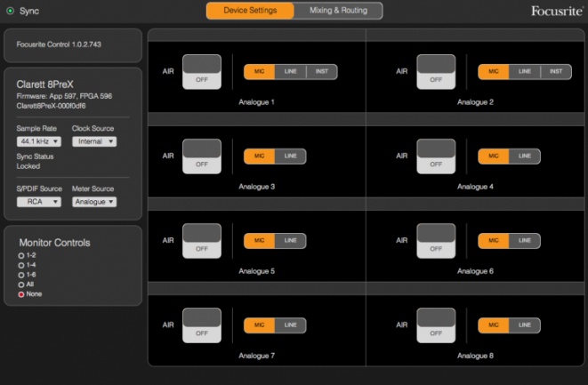Choose LINE for Analogue 7

pyautogui.click(x=291, y=325)
